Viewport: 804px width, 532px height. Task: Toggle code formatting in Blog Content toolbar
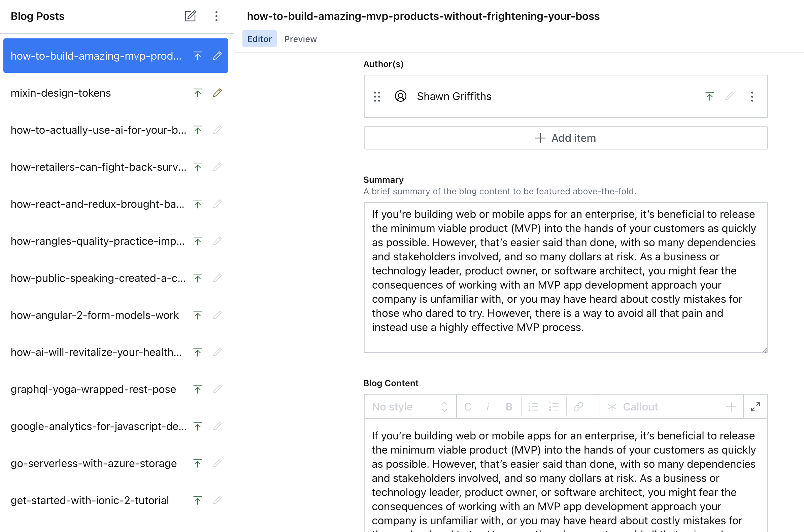[467, 406]
